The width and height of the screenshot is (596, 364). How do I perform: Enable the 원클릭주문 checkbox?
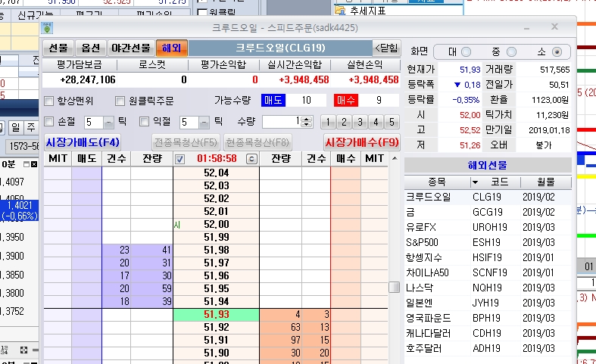(120, 101)
